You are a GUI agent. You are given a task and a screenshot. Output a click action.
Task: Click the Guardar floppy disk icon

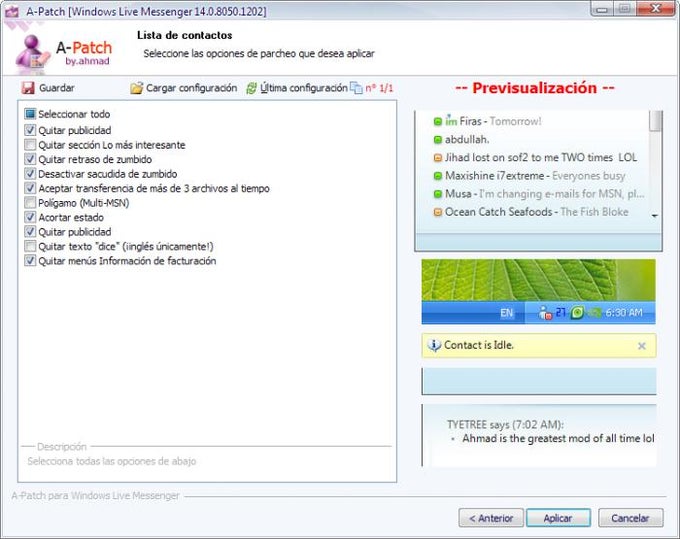point(28,88)
